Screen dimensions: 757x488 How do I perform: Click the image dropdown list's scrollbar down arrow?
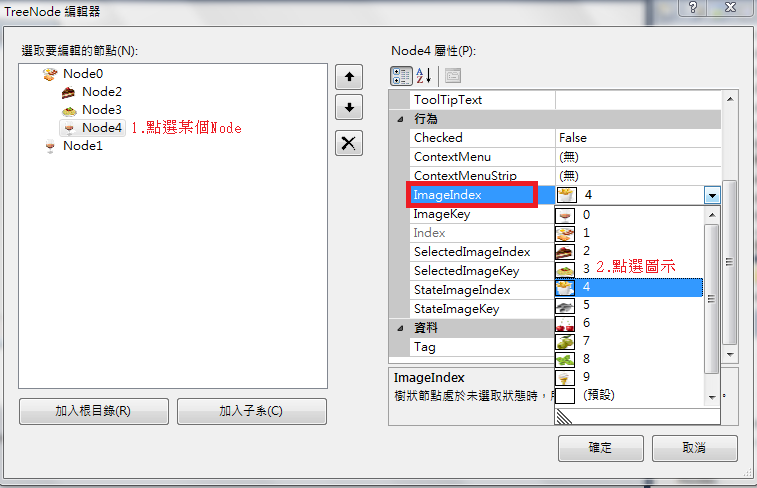pos(712,398)
